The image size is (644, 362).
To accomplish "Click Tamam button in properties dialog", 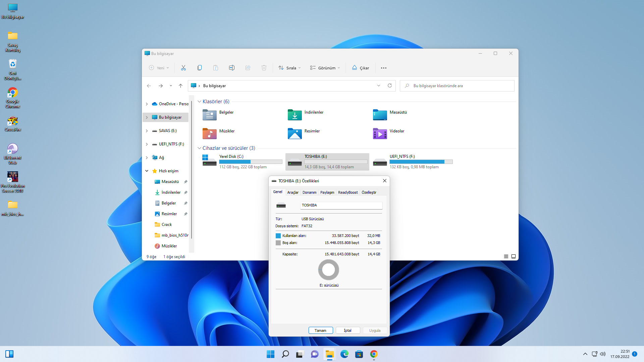I will (x=320, y=330).
